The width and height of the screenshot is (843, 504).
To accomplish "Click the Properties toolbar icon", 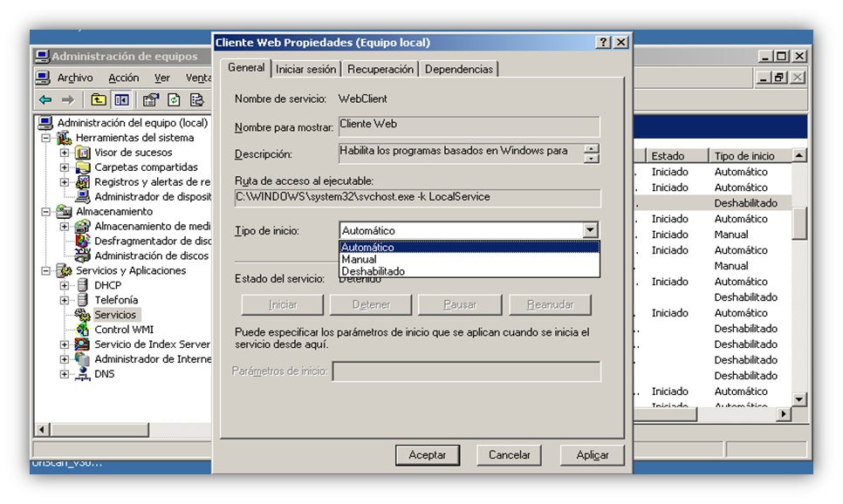I will click(x=150, y=100).
